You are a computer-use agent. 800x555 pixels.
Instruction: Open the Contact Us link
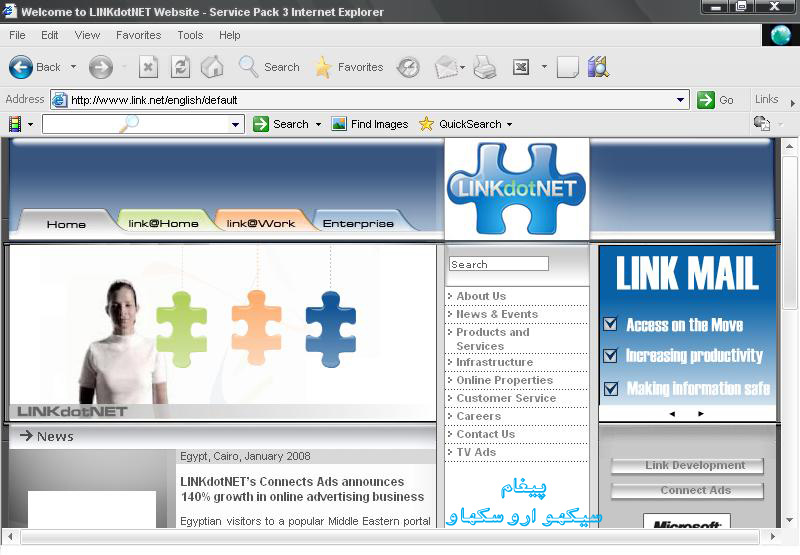pyautogui.click(x=486, y=434)
